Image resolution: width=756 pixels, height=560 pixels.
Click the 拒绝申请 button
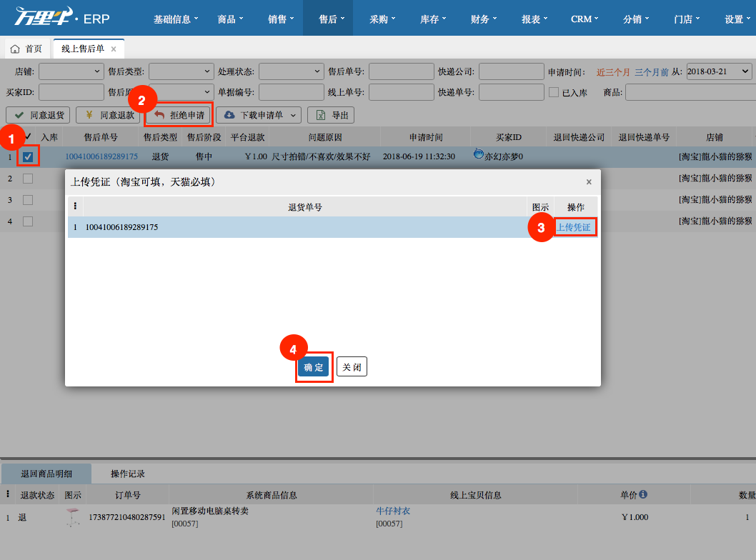click(x=179, y=115)
